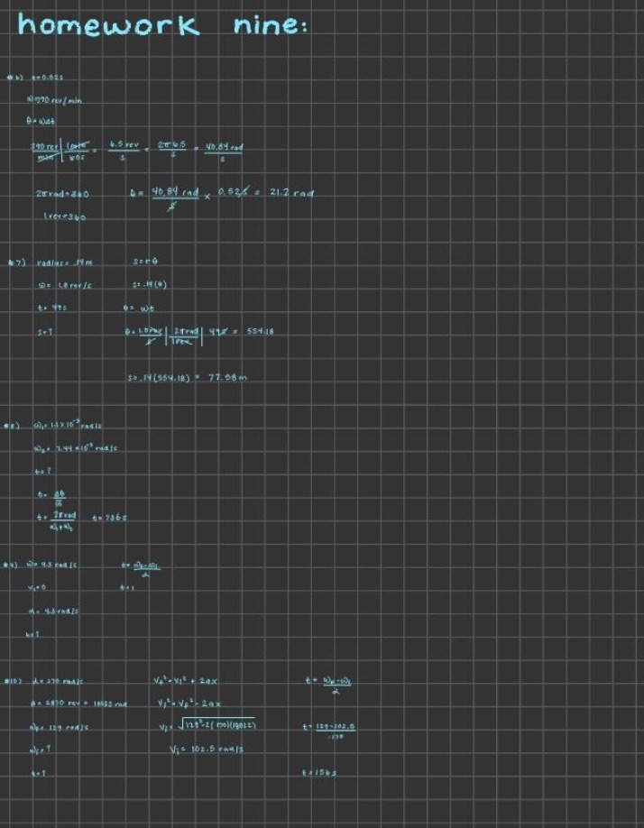Screen dimensions: 644x828
Task: Click the '2π rad = 360' note
Action: (x=62, y=194)
